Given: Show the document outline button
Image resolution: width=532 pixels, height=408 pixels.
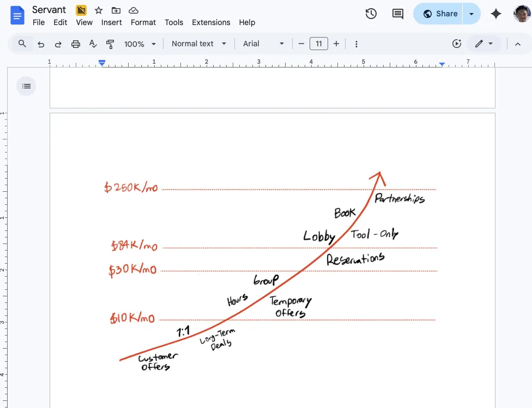Looking at the screenshot, I should pos(26,86).
